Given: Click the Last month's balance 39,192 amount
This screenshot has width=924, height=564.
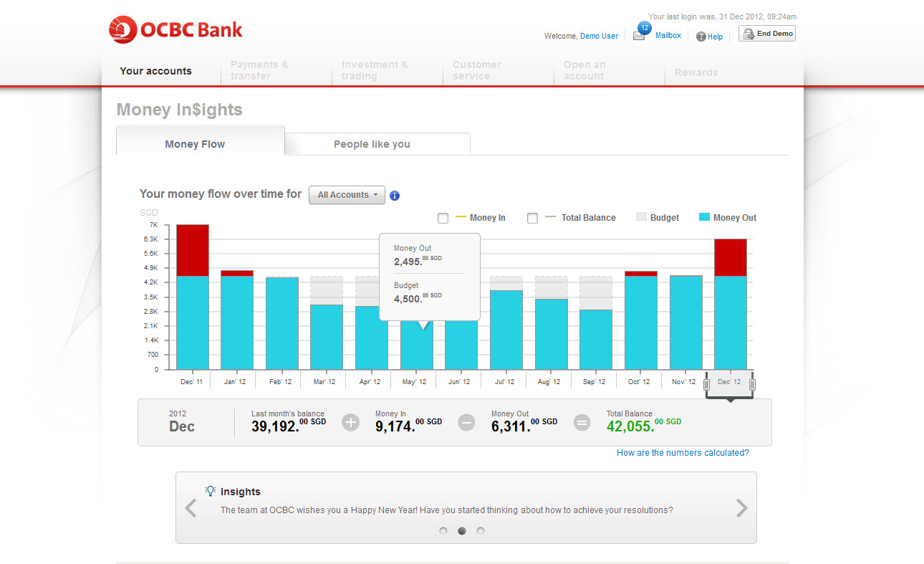Looking at the screenshot, I should pos(289,426).
